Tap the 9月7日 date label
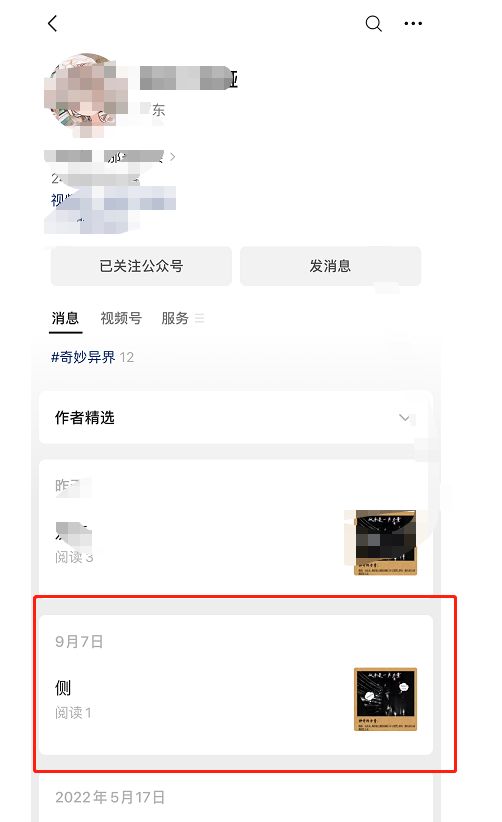Screen dimensions: 502x822 (x=79, y=642)
